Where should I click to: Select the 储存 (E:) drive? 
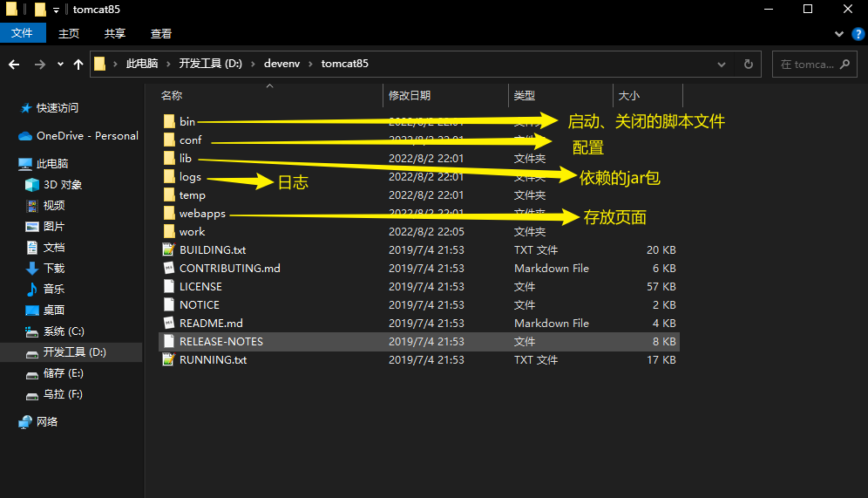pyautogui.click(x=63, y=373)
